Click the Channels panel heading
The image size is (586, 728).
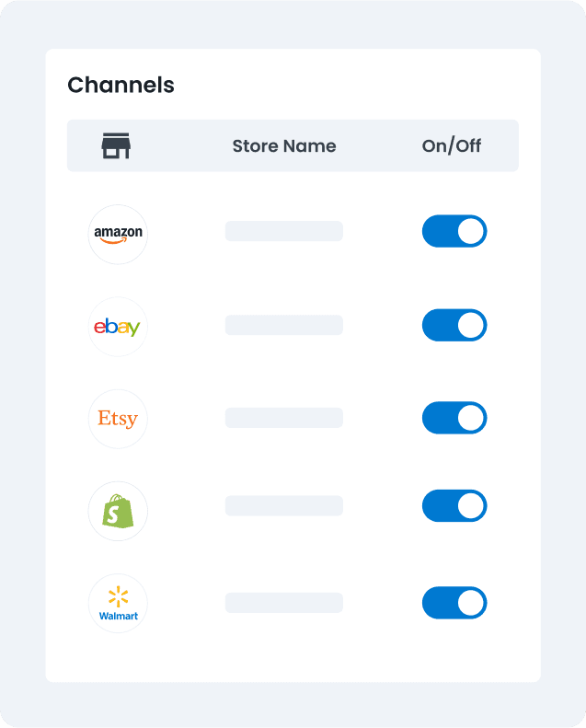tap(121, 86)
